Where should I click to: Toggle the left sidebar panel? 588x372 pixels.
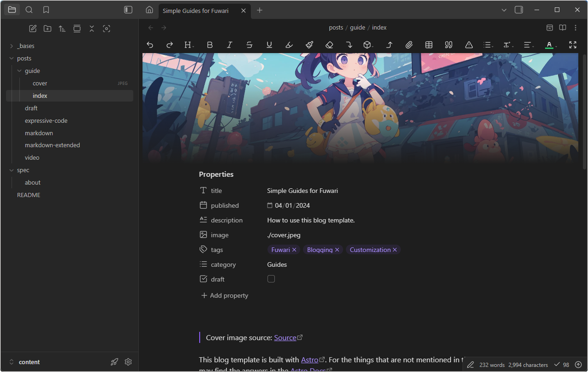point(128,10)
